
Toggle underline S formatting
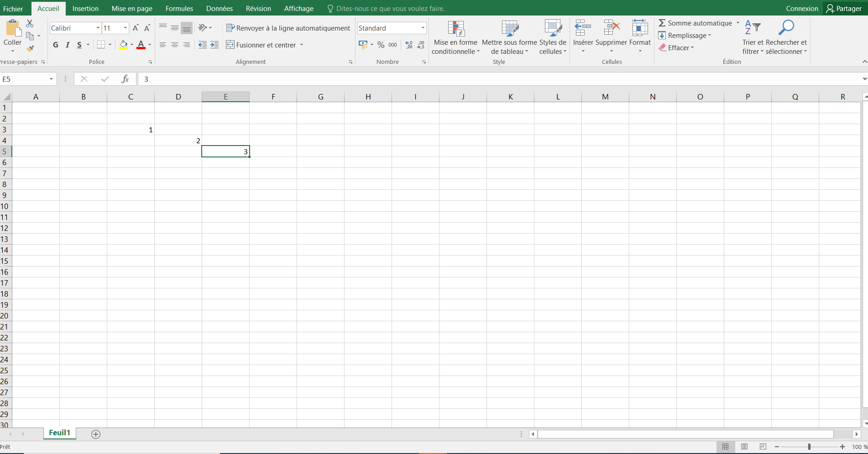click(x=79, y=45)
